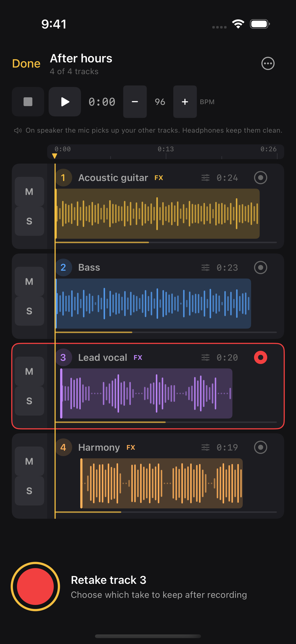Adjust the Bass volume slider
This screenshot has height=644, width=296.
pyautogui.click(x=166, y=332)
